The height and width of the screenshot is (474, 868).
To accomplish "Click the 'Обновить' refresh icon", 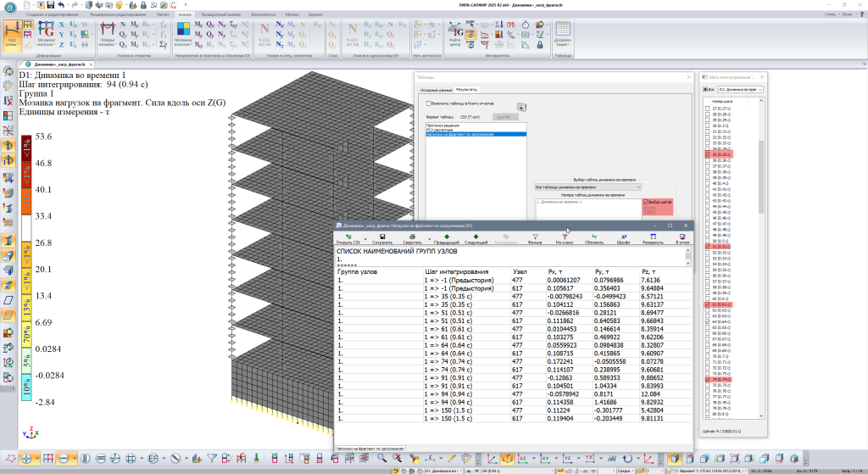I will coord(594,237).
